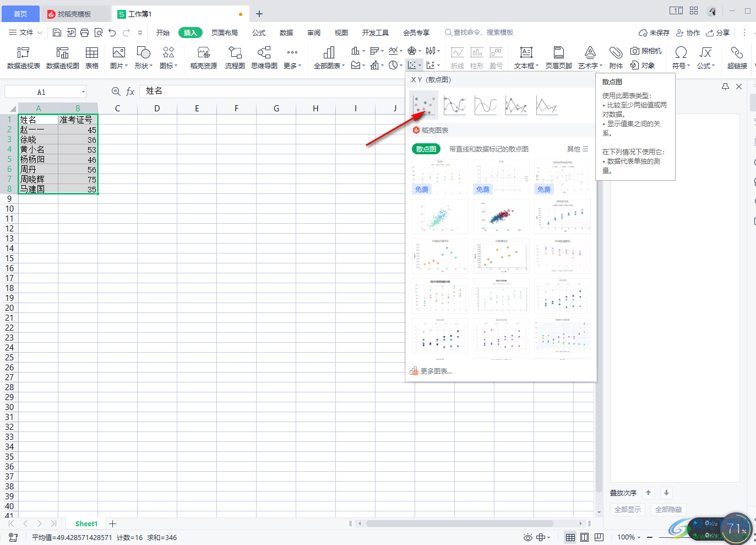
Task: Open the 稻壳资源 resources
Action: [204, 58]
